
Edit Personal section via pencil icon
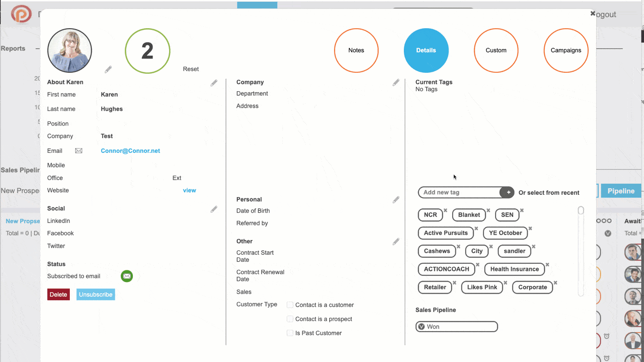[x=396, y=200]
